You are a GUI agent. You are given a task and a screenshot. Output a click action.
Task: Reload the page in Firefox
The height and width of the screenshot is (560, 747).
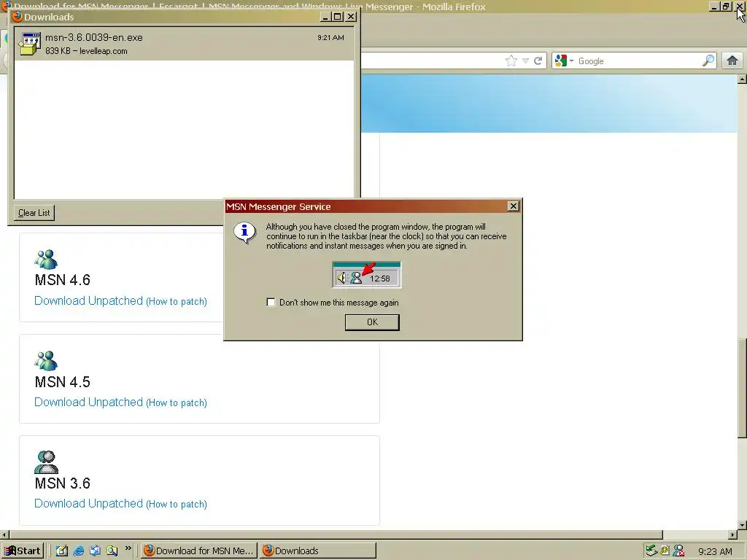[538, 61]
